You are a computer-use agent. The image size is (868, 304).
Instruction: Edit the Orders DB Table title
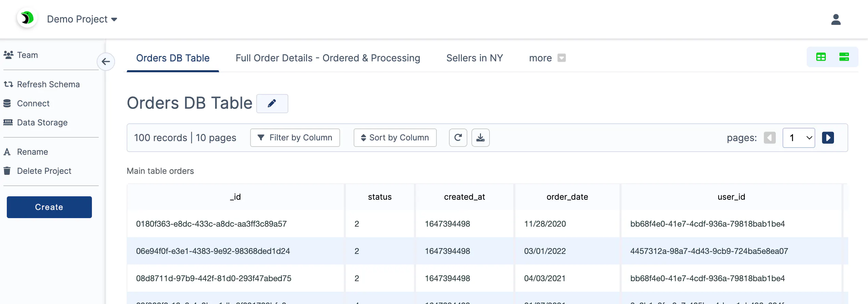(272, 104)
